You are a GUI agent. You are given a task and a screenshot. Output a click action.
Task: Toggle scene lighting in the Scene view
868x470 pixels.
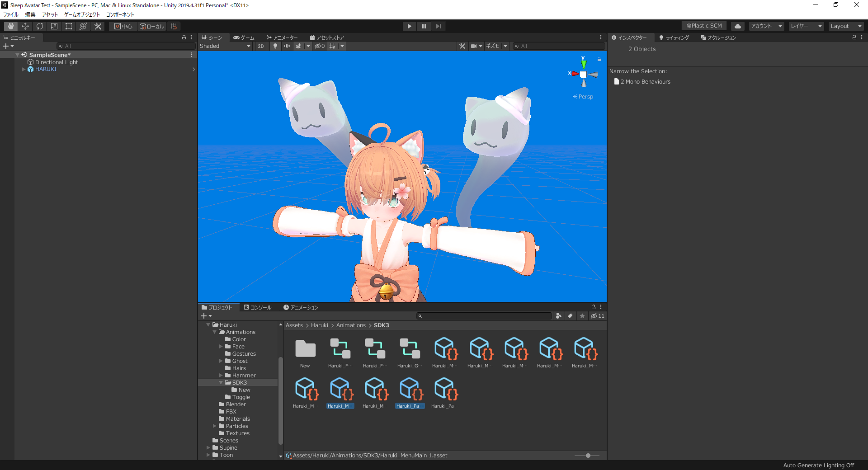pyautogui.click(x=275, y=46)
